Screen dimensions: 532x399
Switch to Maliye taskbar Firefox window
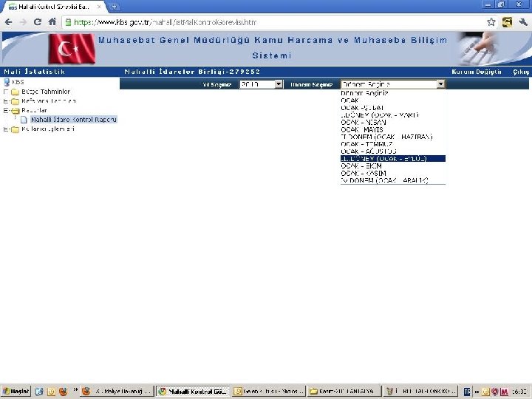click(117, 392)
